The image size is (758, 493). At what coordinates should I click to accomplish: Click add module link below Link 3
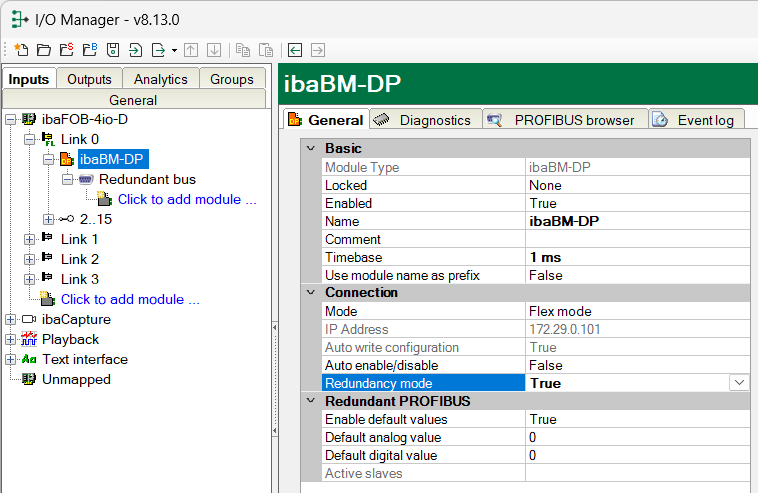[130, 299]
